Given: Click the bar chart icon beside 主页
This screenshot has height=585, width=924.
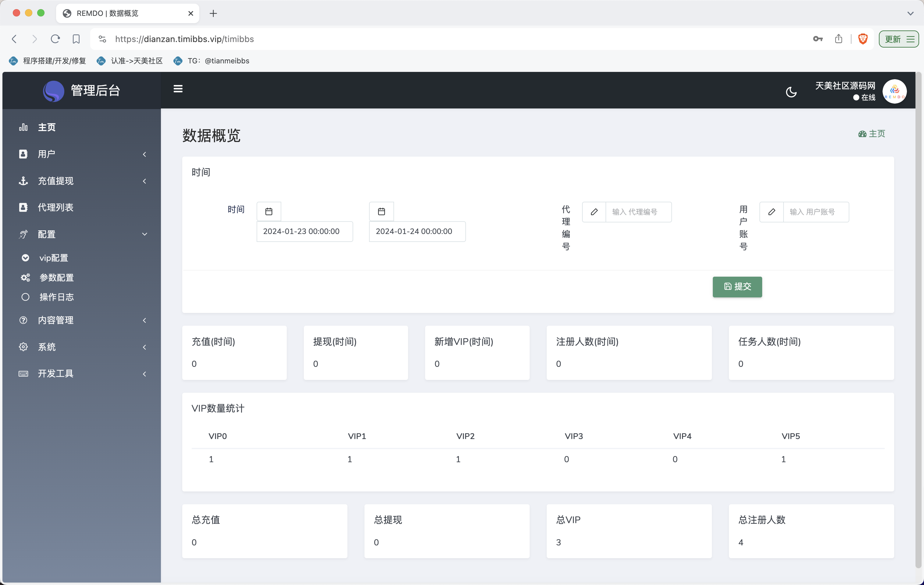Looking at the screenshot, I should [x=23, y=127].
